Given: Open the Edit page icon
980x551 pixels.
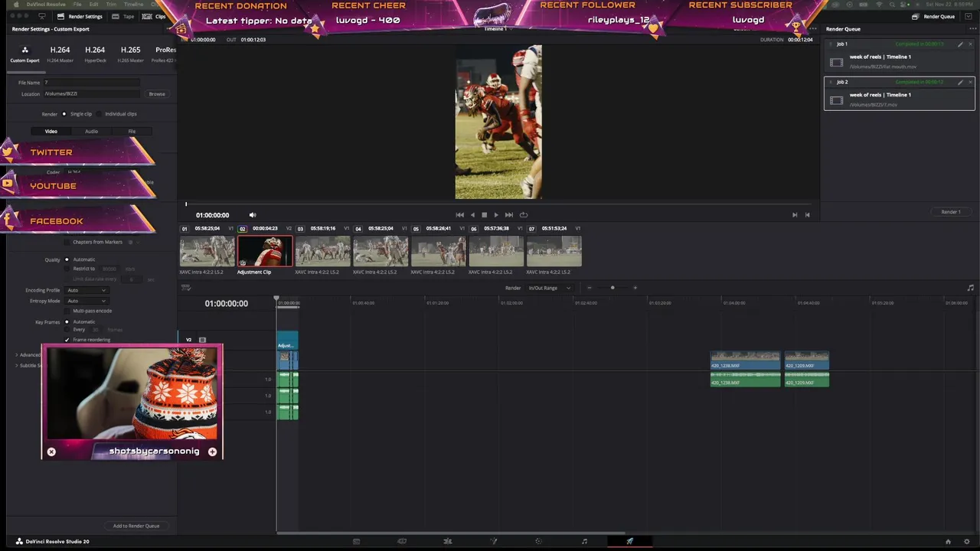Looking at the screenshot, I should (448, 541).
